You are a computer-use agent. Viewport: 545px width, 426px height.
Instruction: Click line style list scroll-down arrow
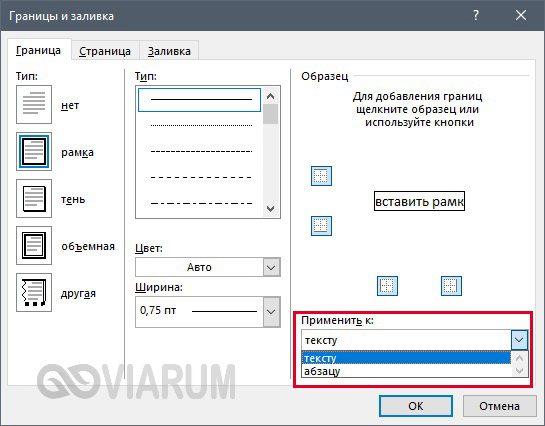(270, 208)
